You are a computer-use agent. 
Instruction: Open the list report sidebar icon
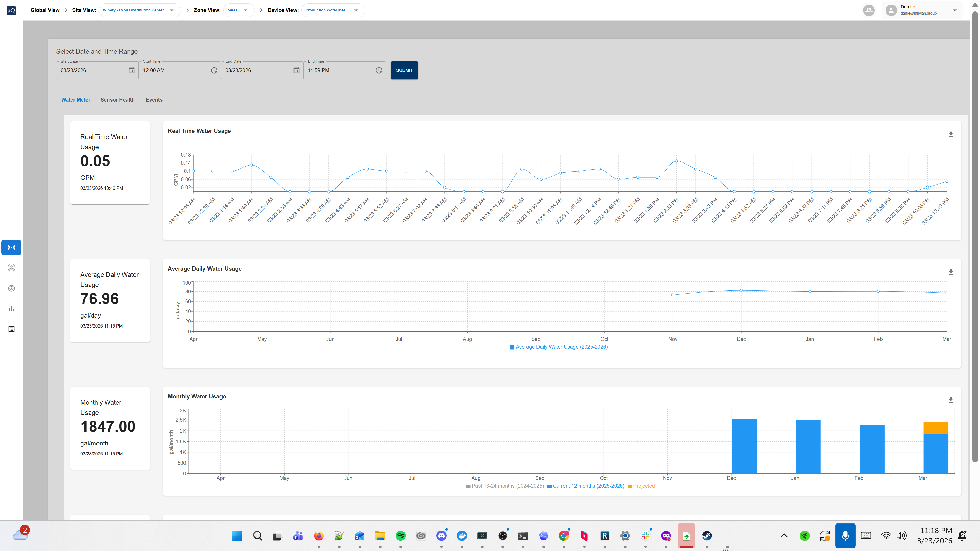pyautogui.click(x=11, y=329)
